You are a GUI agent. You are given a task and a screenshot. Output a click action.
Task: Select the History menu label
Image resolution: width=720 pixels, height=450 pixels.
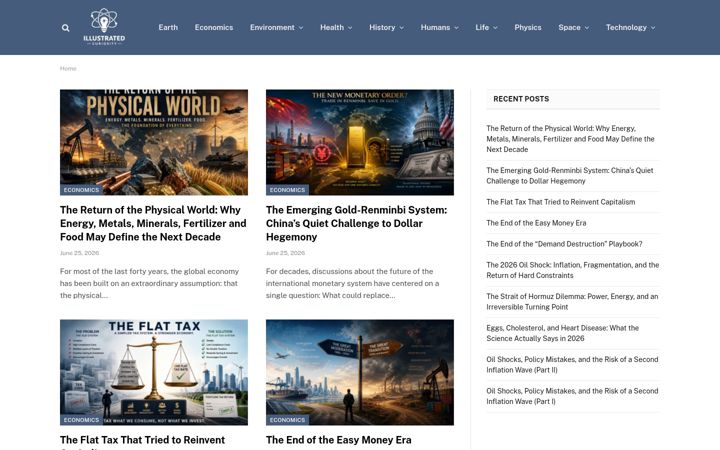(382, 28)
